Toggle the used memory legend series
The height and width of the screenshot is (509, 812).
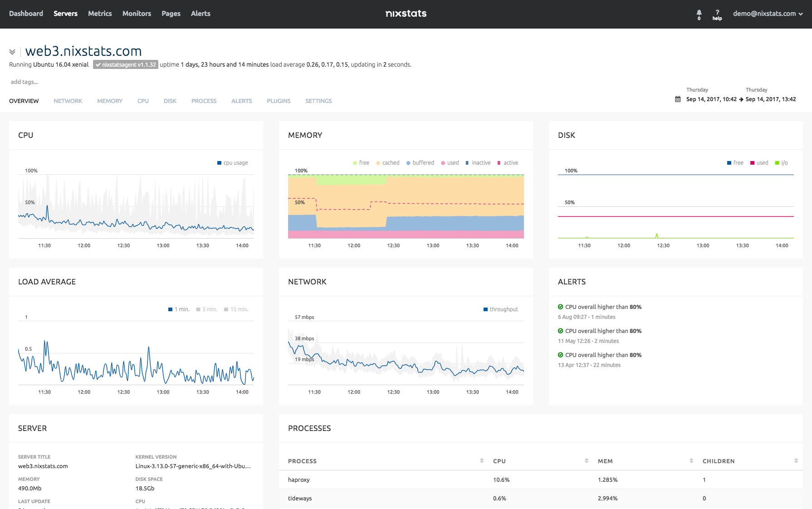point(450,163)
